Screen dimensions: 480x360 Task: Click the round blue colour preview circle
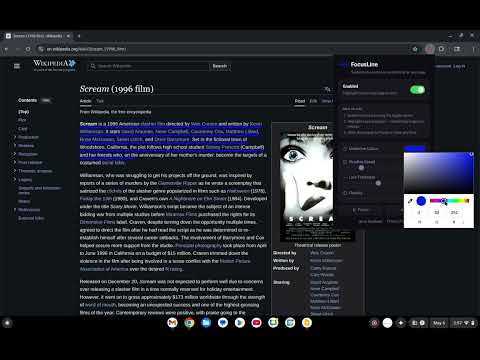click(421, 201)
